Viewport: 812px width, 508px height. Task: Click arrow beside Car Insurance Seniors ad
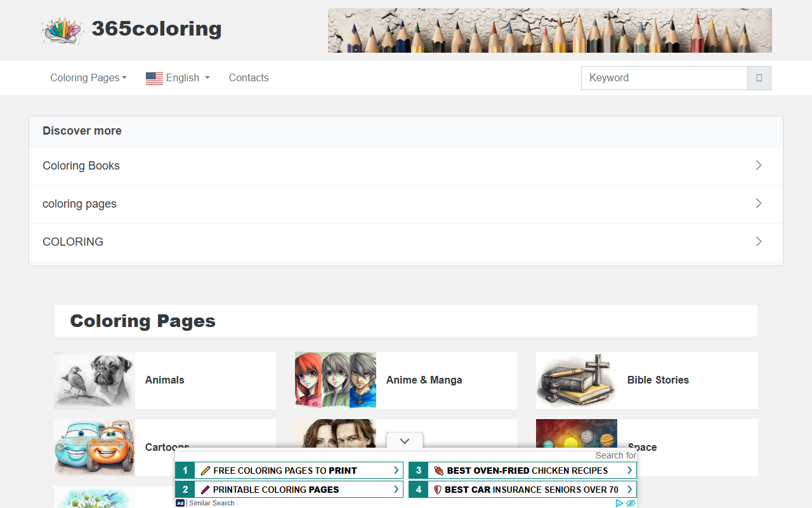pos(629,490)
